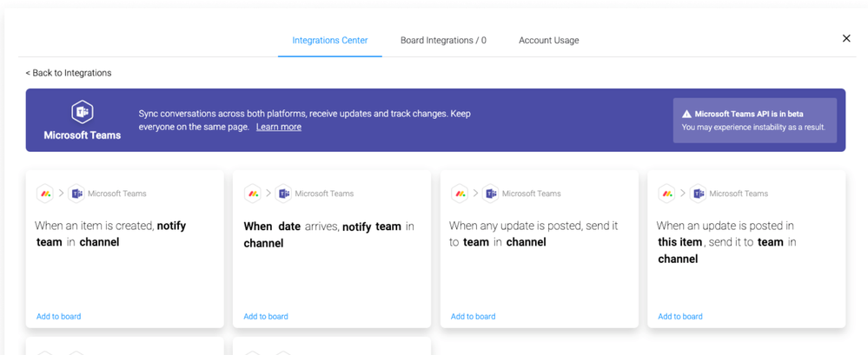Image resolution: width=868 pixels, height=355 pixels.
Task: Close the integrations dialog with the X
Action: (x=846, y=38)
